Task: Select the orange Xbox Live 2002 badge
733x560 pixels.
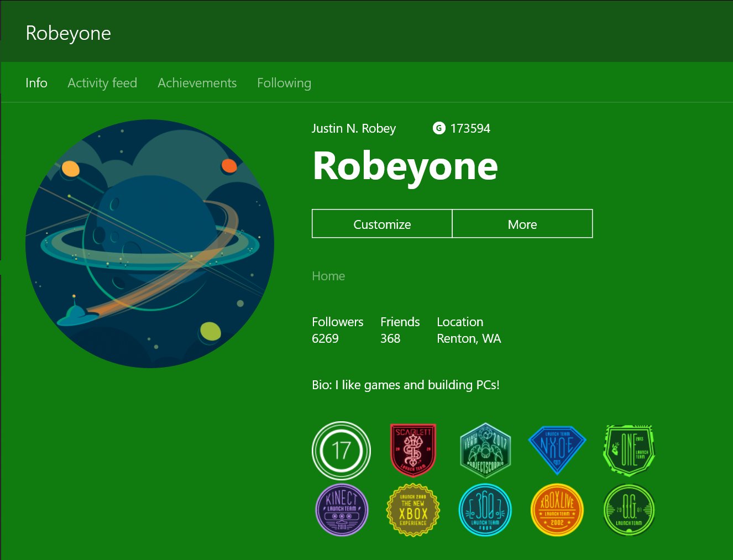Action: pos(557,510)
